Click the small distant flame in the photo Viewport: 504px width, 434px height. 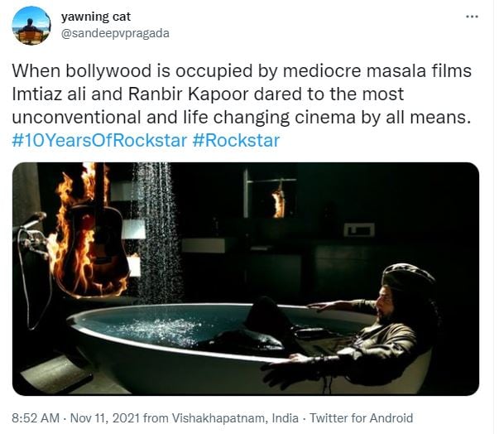(x=278, y=200)
